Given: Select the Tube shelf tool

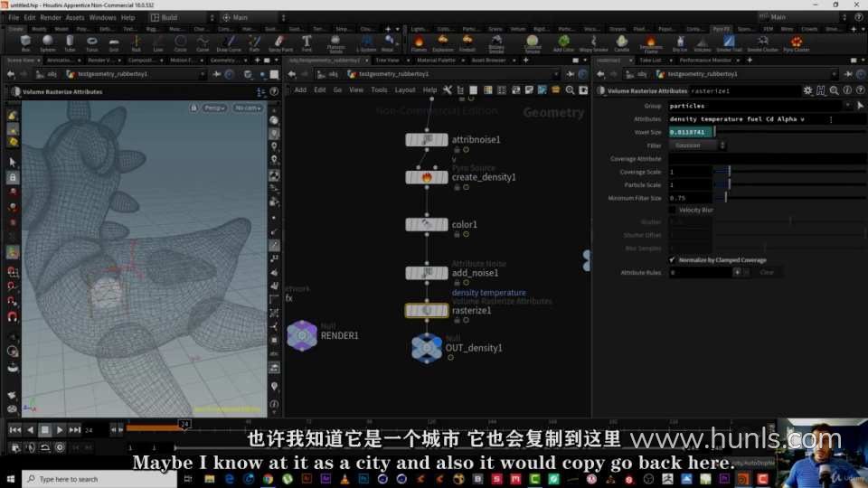Looking at the screenshot, I should pyautogui.click(x=70, y=42).
